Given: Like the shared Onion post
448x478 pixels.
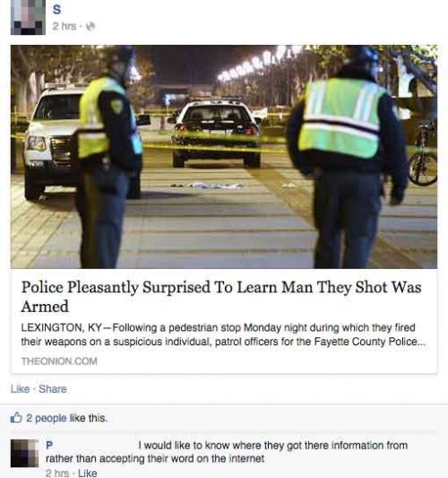Looking at the screenshot, I should coord(20,389).
